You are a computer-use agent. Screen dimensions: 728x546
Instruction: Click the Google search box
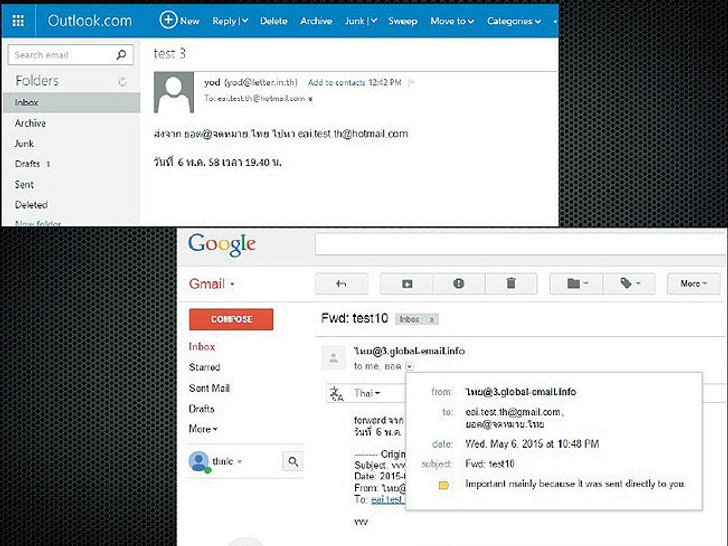[520, 244]
